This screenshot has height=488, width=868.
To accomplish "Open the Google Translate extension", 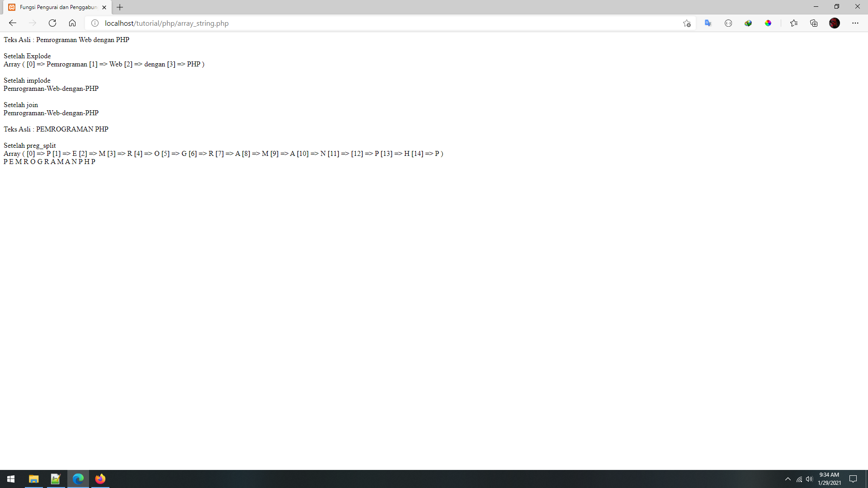I will click(708, 23).
